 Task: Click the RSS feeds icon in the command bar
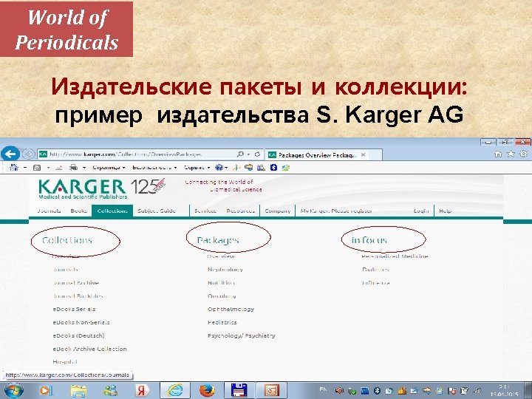(x=37, y=168)
